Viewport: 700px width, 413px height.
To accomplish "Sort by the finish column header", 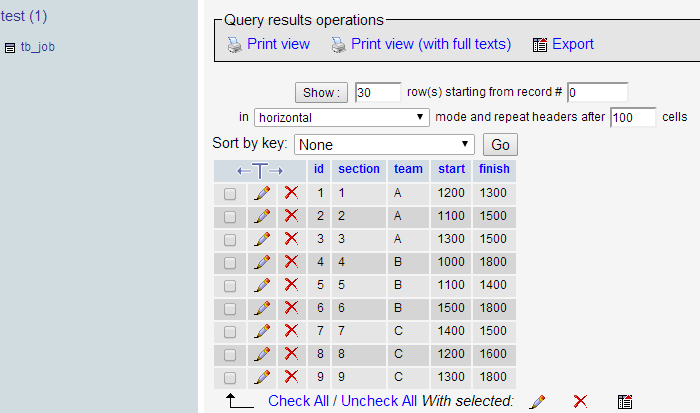I will [494, 169].
